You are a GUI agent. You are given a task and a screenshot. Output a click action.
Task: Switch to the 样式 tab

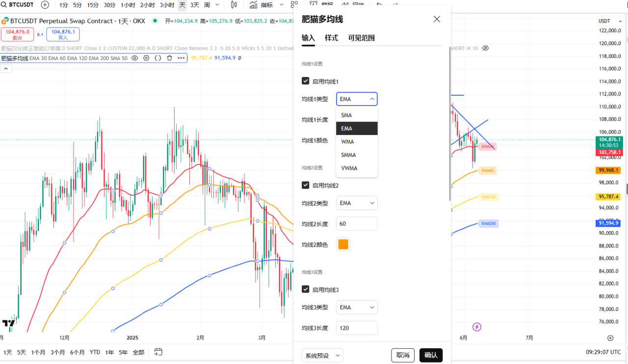[x=331, y=38]
